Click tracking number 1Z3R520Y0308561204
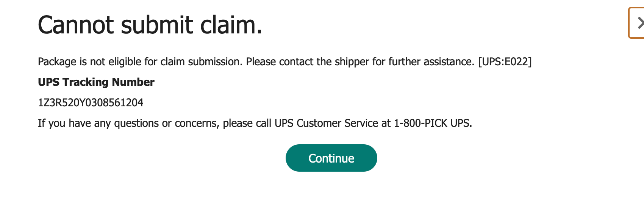This screenshot has width=644, height=199. [91, 103]
